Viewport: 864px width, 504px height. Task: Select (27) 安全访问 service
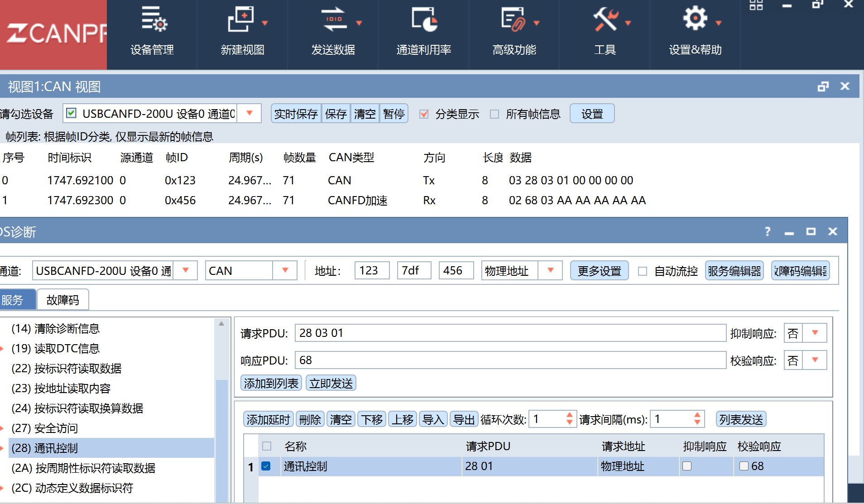coord(44,428)
